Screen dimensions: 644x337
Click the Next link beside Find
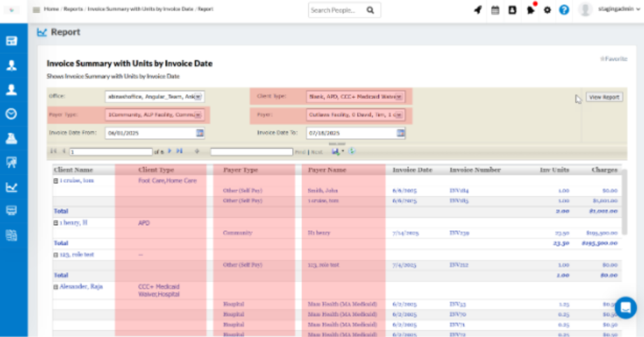pos(316,152)
